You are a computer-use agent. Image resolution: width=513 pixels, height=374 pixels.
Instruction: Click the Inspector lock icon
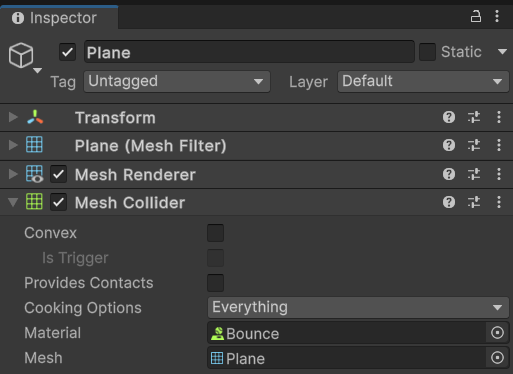476,16
